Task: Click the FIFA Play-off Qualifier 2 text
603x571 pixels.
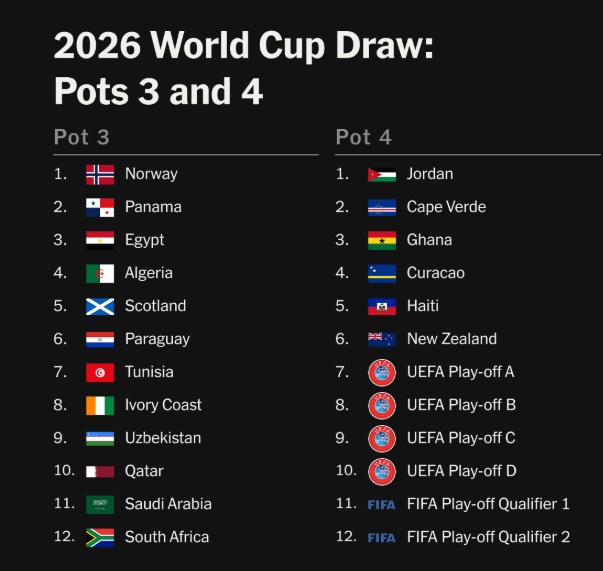Action: click(488, 537)
